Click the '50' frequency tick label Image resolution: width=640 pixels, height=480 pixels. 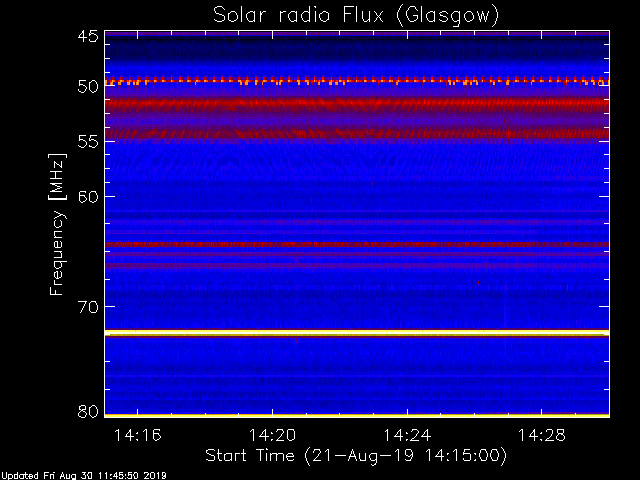pyautogui.click(x=88, y=86)
